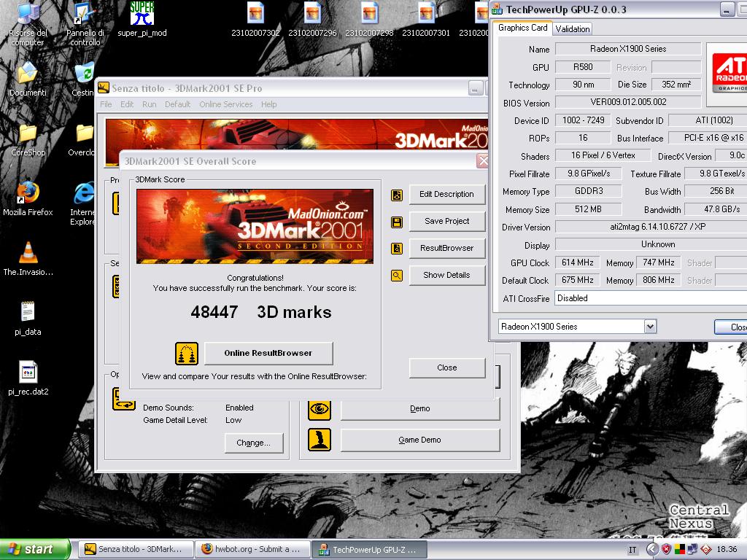Launch super_pi_mod desktop icon
The image size is (747, 560).
142,19
